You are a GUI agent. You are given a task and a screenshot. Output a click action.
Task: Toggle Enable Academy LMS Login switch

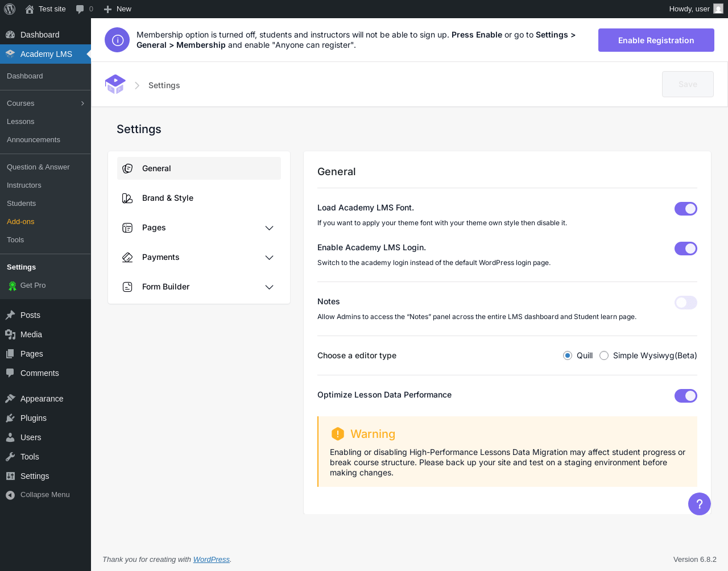[686, 249]
